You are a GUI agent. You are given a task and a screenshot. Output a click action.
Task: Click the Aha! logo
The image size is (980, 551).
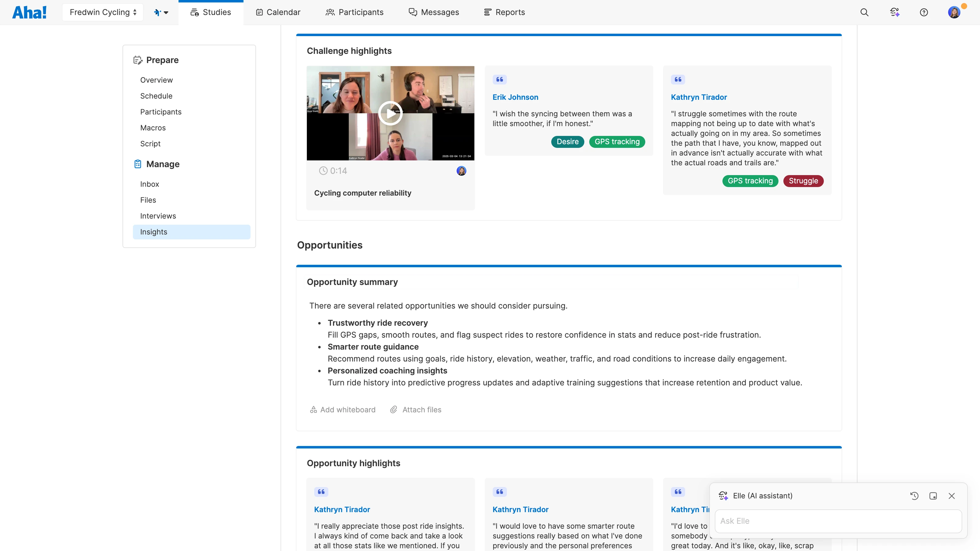tap(29, 12)
